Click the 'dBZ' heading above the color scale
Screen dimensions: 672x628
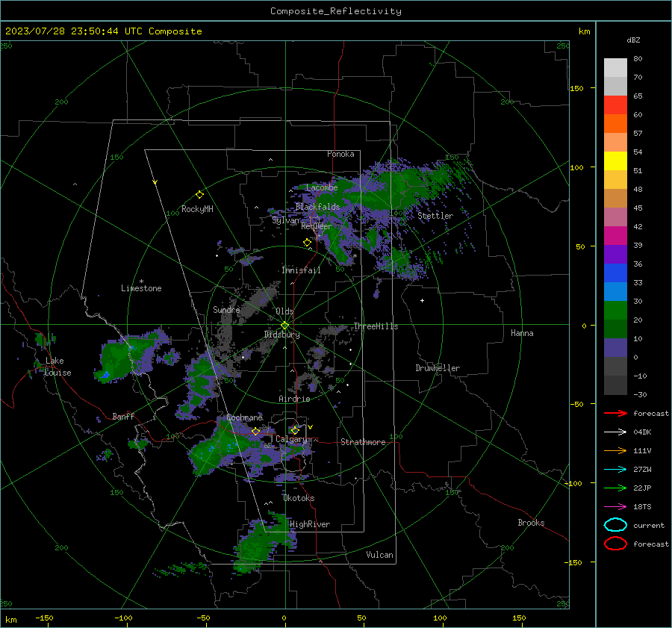tap(633, 40)
